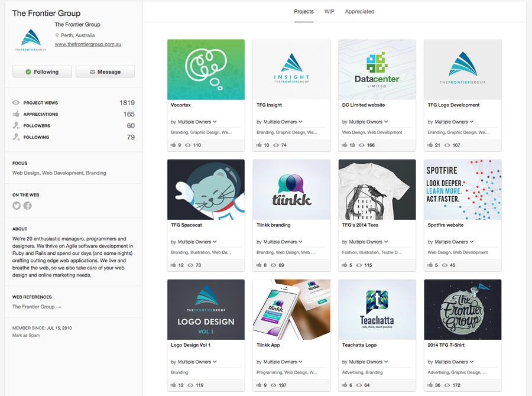Click the Following person icon in stats
The image size is (532, 396).
[16, 137]
